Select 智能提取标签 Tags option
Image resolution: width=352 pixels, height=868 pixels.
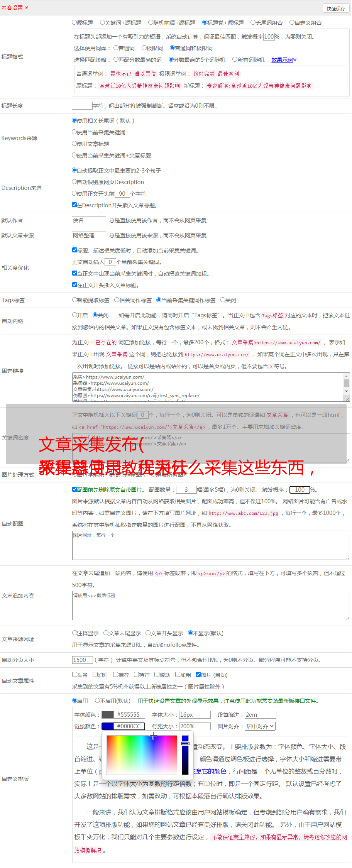click(75, 300)
